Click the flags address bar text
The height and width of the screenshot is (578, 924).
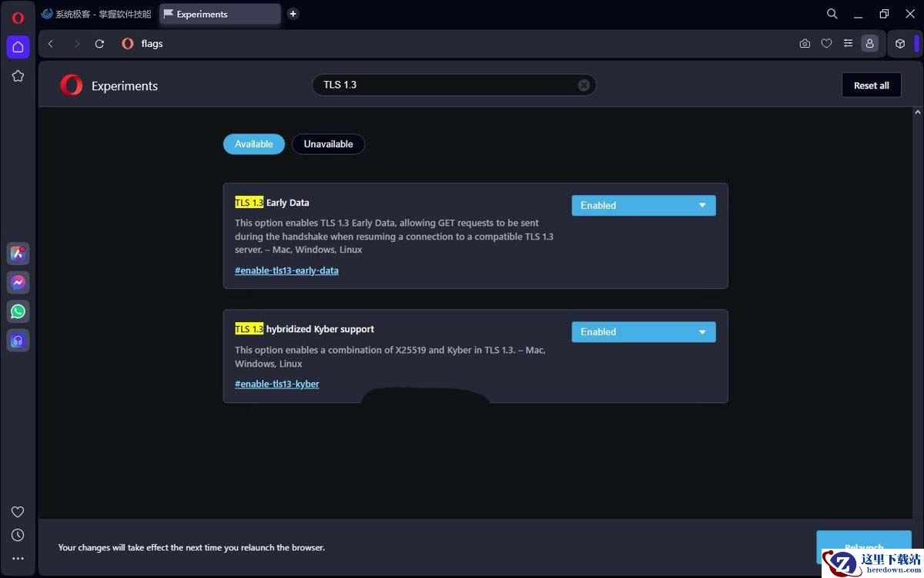click(152, 44)
